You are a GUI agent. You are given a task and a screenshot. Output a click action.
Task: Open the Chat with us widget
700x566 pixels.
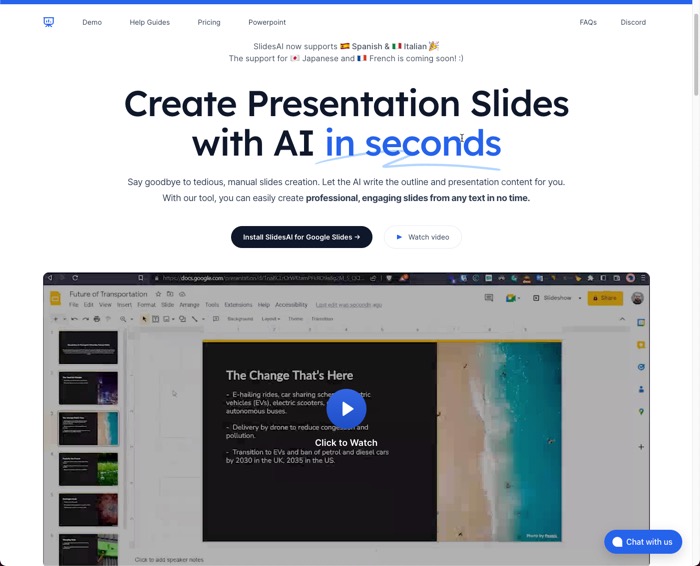coord(643,542)
